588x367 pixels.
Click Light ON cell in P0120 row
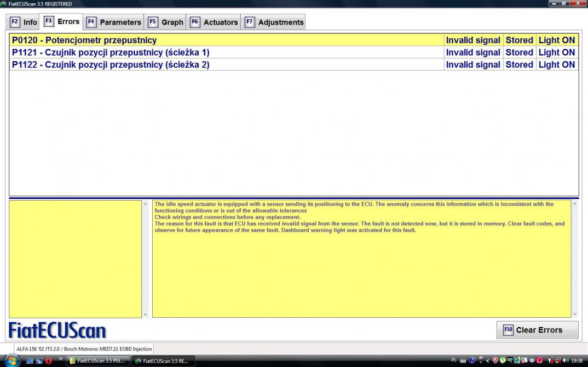[x=557, y=40]
